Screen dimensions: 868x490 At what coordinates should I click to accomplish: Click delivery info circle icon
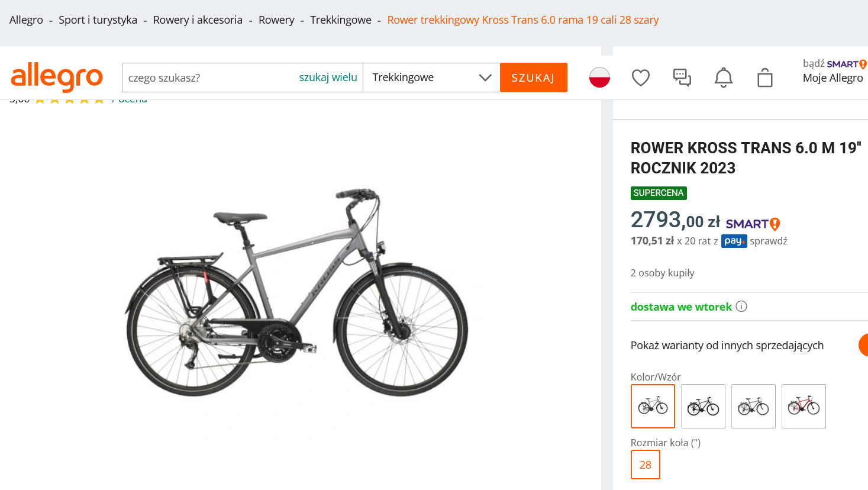741,307
